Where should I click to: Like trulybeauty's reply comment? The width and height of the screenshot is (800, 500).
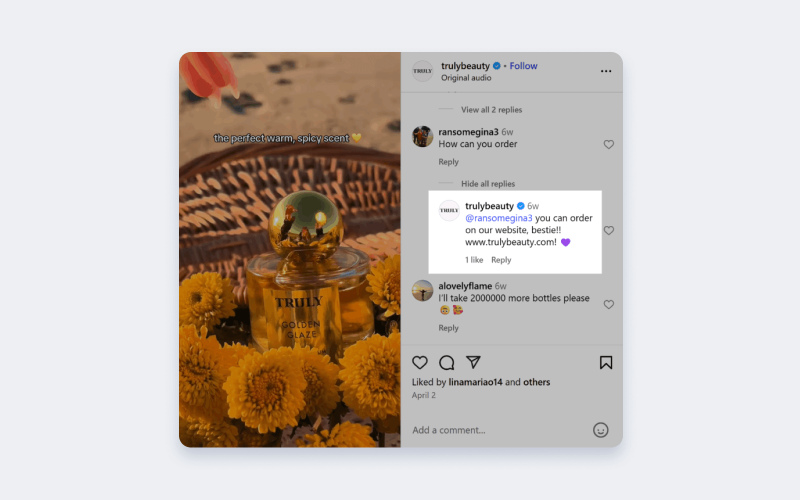(609, 231)
